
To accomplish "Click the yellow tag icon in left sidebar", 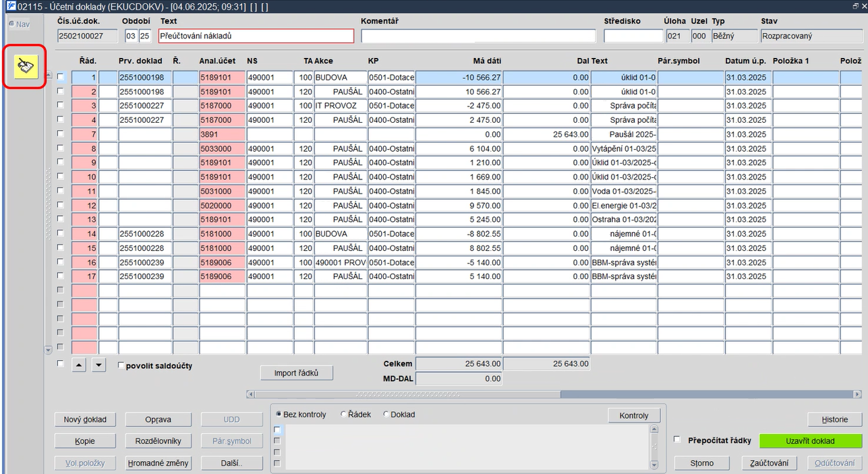I will (27, 66).
